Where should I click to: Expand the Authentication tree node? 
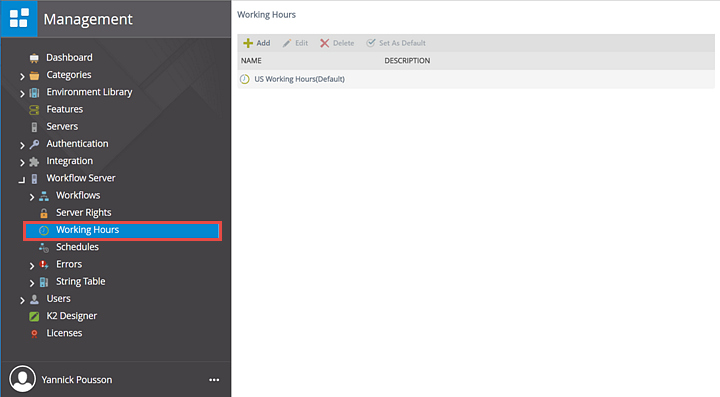pos(22,145)
